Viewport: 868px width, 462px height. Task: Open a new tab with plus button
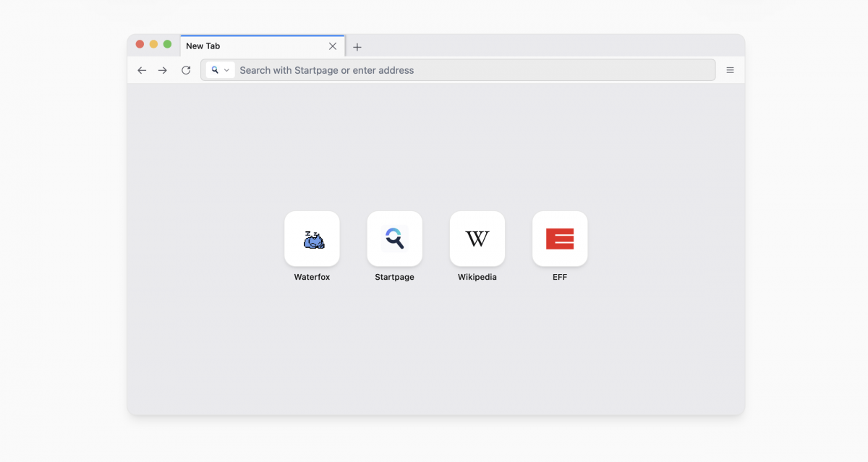[357, 47]
